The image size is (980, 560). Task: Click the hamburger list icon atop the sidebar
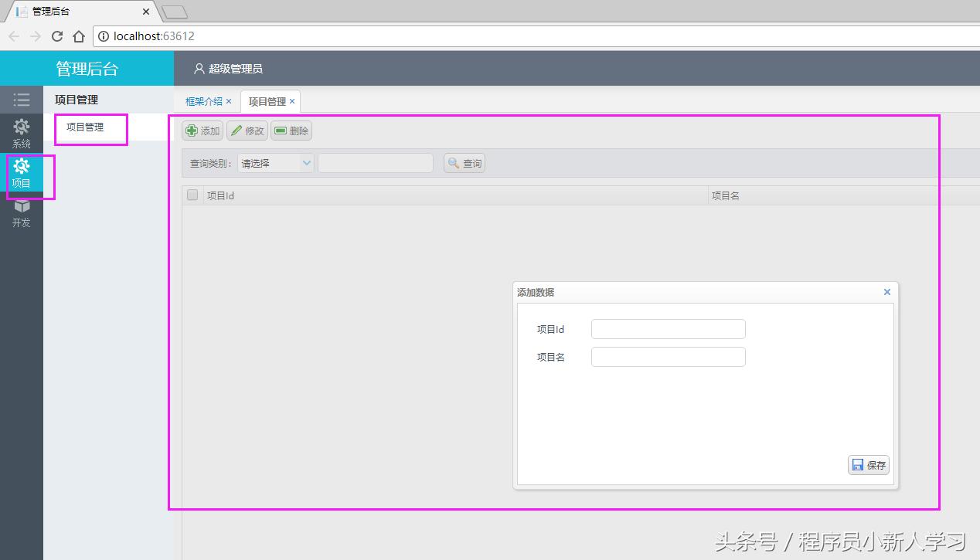22,99
